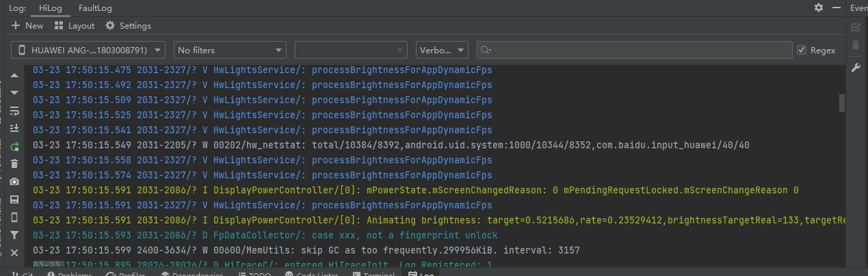Click the Layout grid icon

coord(59,25)
